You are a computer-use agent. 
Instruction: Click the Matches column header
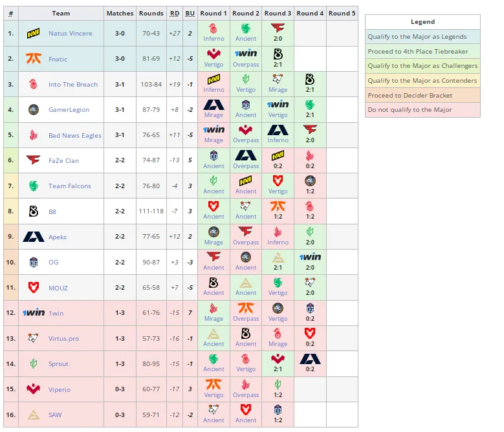[x=120, y=14]
